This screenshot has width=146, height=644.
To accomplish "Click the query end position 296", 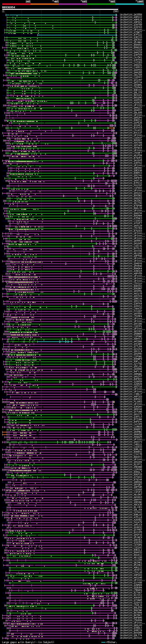I will [x=115, y=11].
